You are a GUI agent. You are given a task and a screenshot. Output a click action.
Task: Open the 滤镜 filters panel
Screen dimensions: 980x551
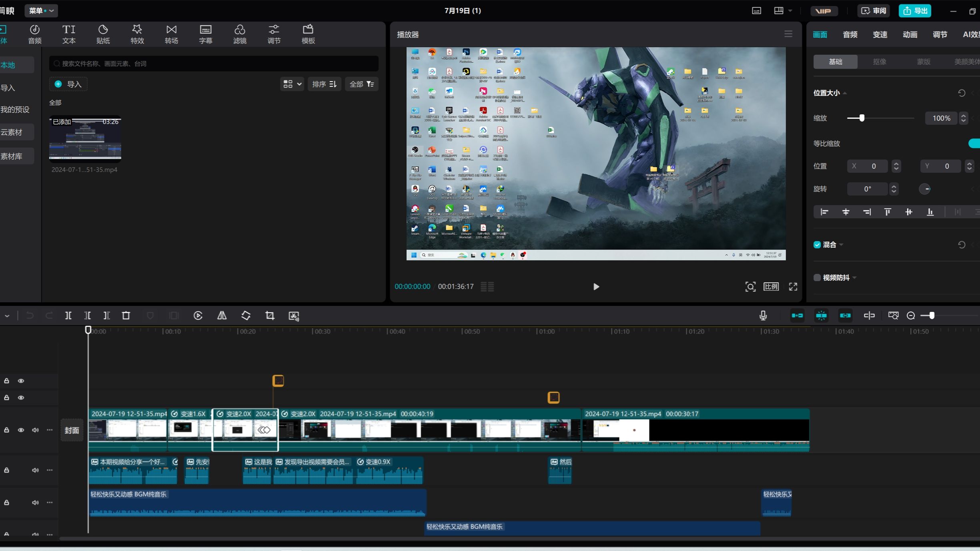click(240, 34)
